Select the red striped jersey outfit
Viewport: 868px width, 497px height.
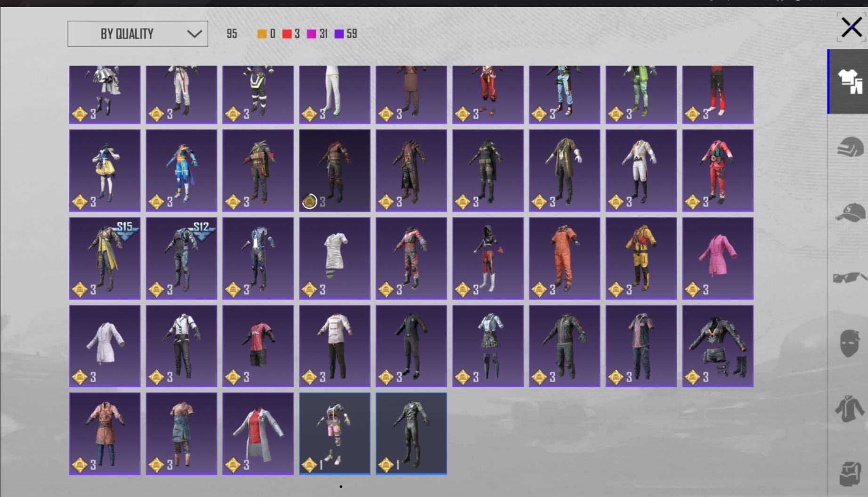258,346
